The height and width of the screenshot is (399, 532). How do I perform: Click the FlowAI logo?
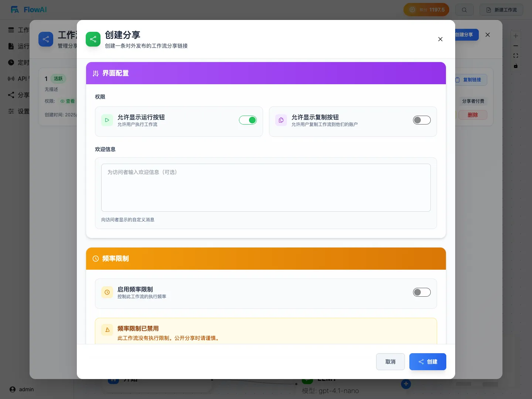28,10
